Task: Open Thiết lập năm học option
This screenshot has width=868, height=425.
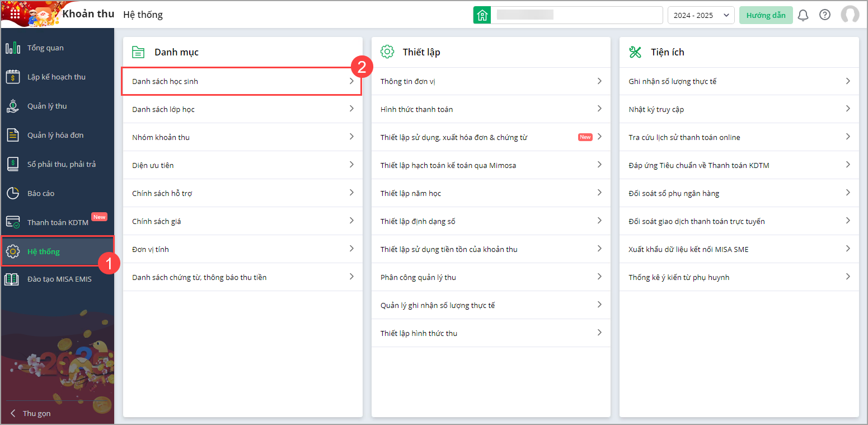Action: pyautogui.click(x=490, y=193)
